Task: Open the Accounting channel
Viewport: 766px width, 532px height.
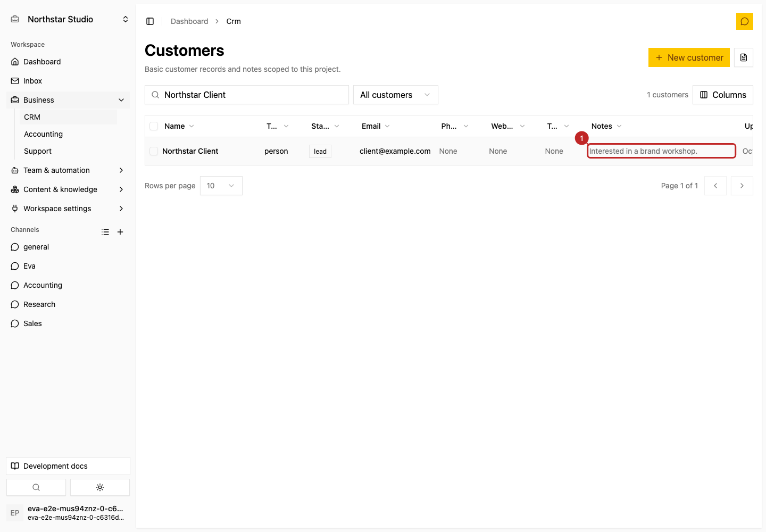Action: click(68, 285)
